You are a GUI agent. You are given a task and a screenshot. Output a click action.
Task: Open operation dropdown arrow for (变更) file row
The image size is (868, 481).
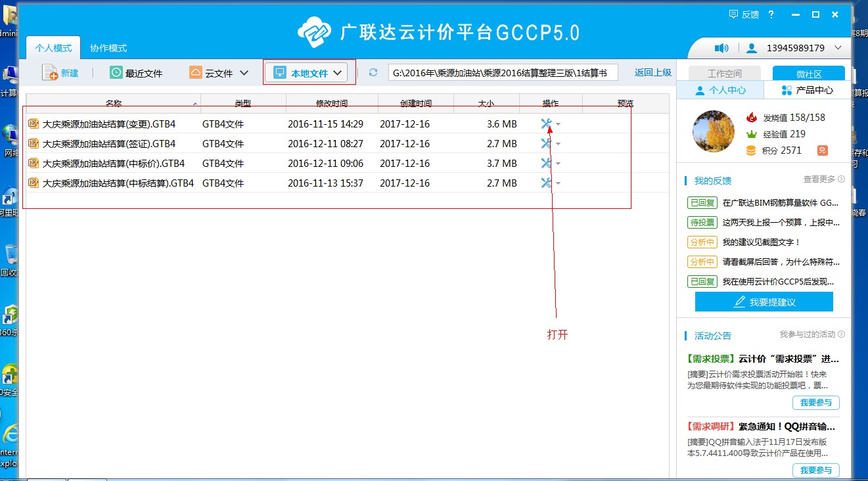pos(558,124)
